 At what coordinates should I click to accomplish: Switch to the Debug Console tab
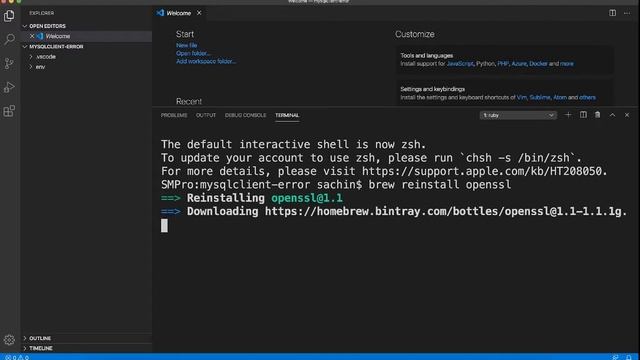coord(245,116)
